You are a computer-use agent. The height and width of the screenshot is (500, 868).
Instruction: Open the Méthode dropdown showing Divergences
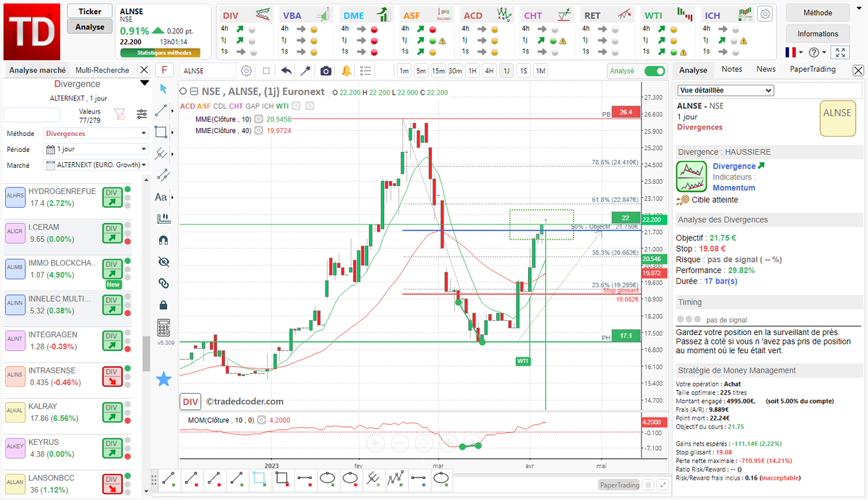tap(96, 133)
